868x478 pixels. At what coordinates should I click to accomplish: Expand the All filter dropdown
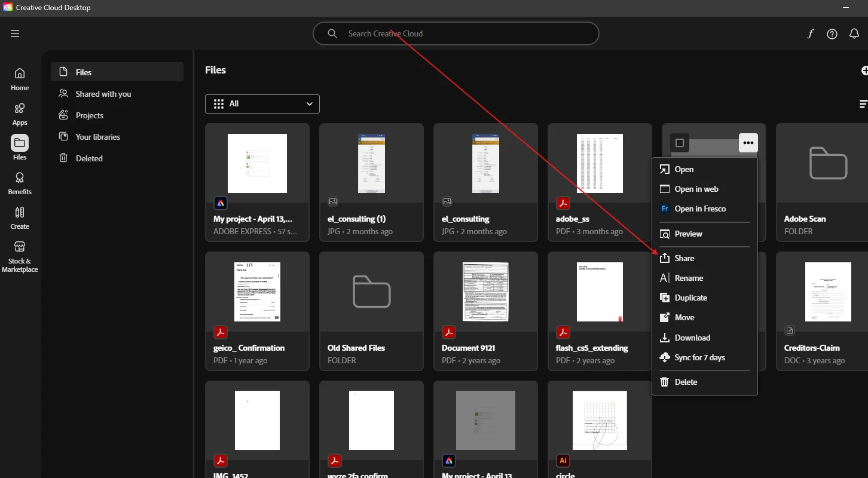point(262,104)
